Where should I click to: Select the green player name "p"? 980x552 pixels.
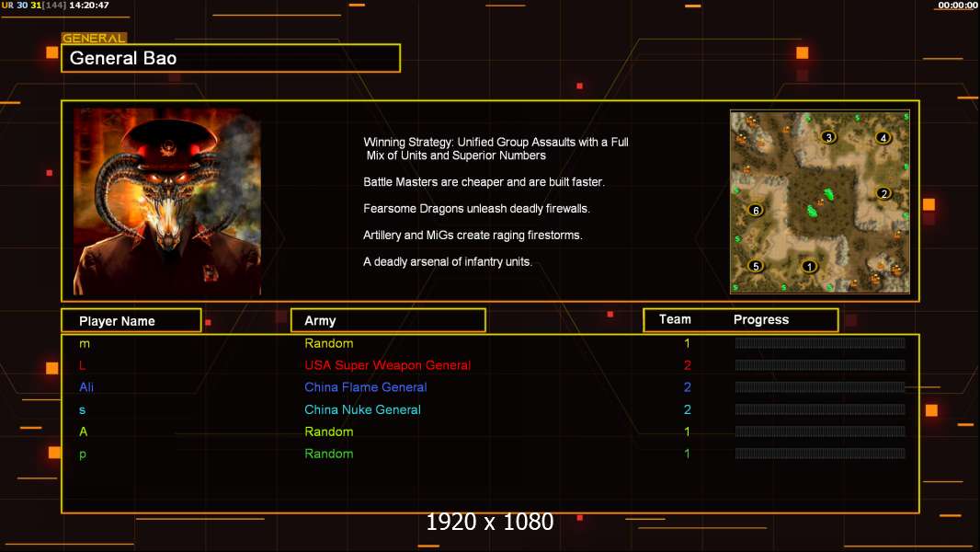(x=83, y=454)
